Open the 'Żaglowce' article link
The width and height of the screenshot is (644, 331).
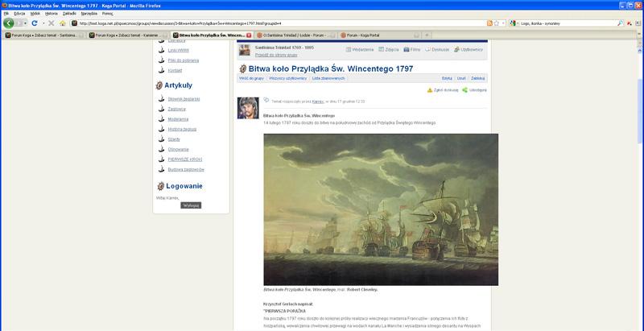click(176, 110)
